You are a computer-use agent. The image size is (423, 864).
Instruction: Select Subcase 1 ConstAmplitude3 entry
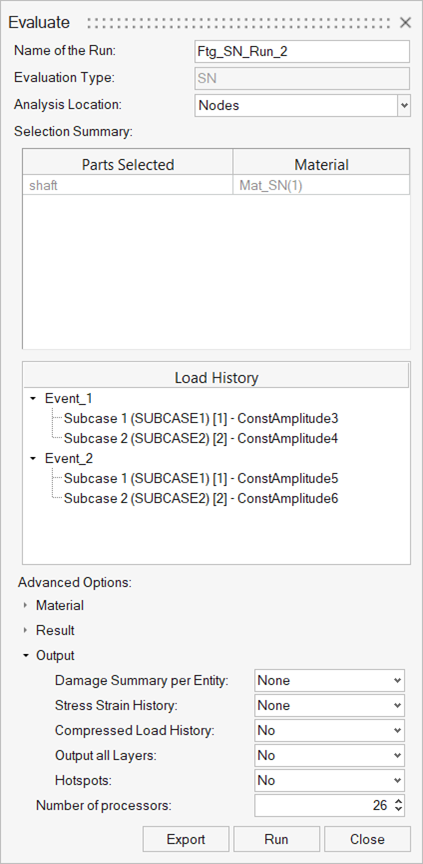(x=200, y=418)
